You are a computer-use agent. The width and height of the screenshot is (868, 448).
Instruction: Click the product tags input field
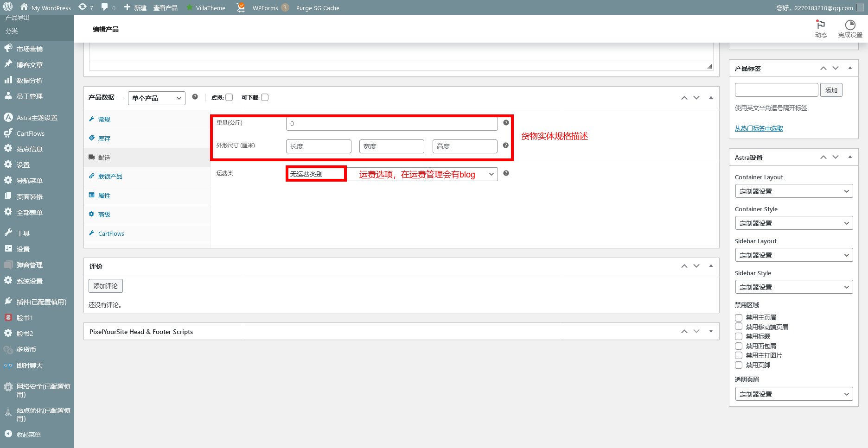pos(777,90)
